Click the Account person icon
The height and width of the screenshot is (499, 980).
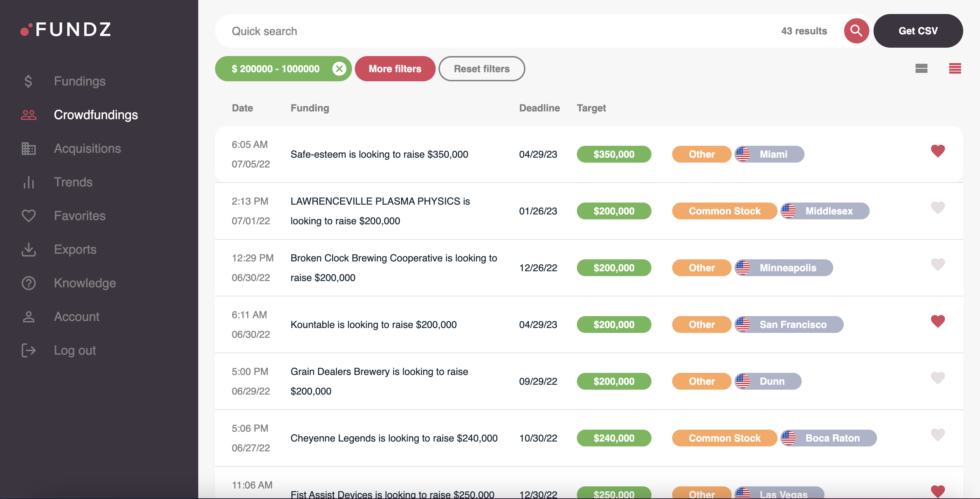(28, 316)
